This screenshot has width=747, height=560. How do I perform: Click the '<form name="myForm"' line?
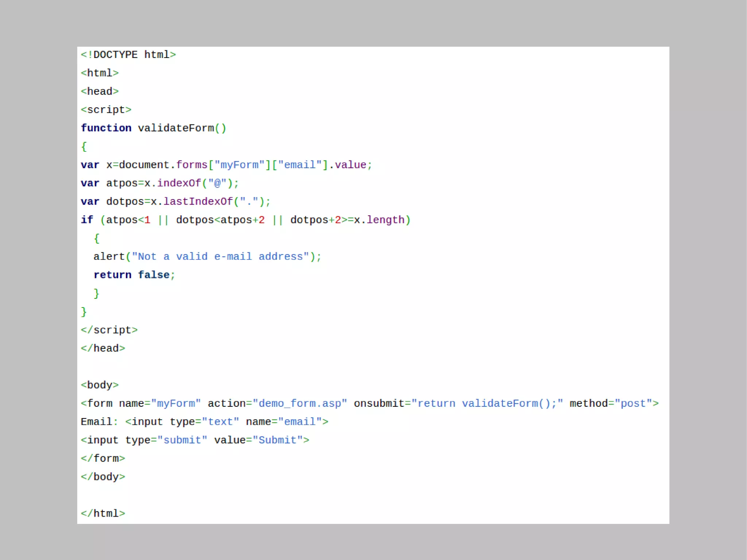click(369, 403)
